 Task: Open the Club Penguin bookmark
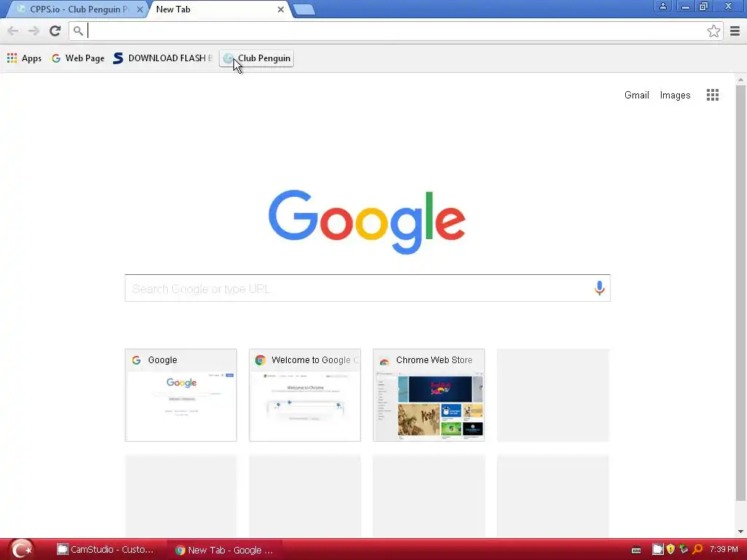coord(256,58)
